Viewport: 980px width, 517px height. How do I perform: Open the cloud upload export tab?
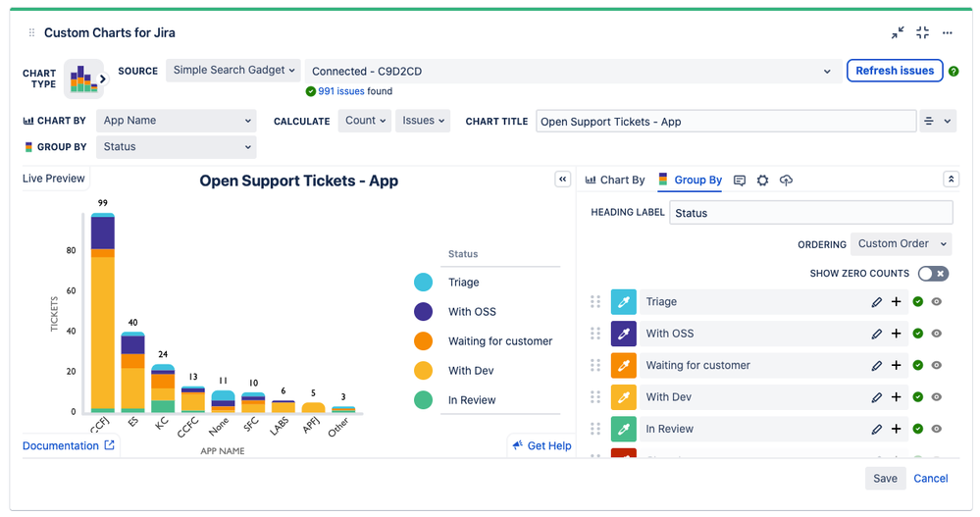(786, 181)
